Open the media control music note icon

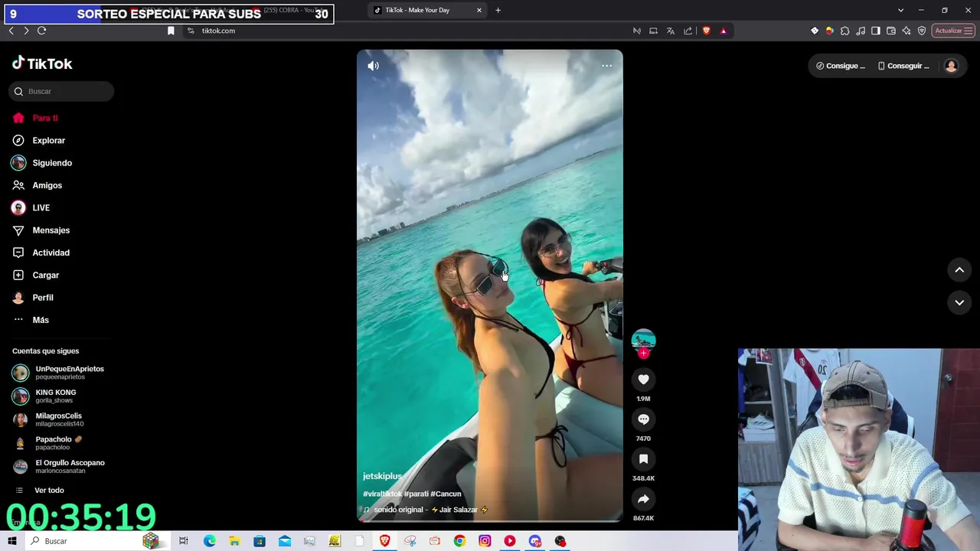(861, 31)
